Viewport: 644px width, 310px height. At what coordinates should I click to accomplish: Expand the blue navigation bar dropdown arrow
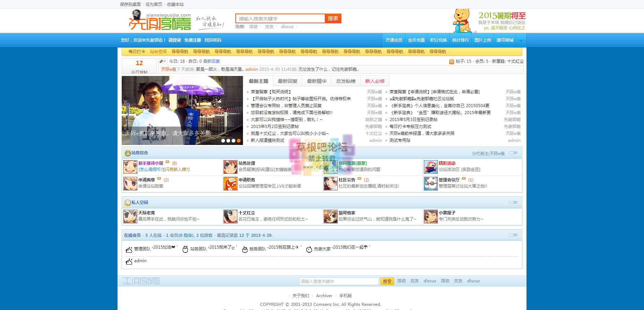tap(521, 41)
